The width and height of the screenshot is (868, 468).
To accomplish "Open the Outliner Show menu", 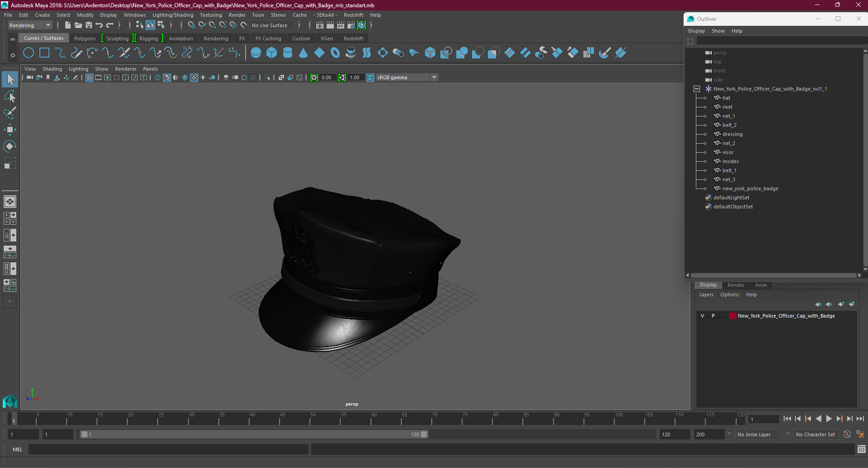I will coord(718,31).
